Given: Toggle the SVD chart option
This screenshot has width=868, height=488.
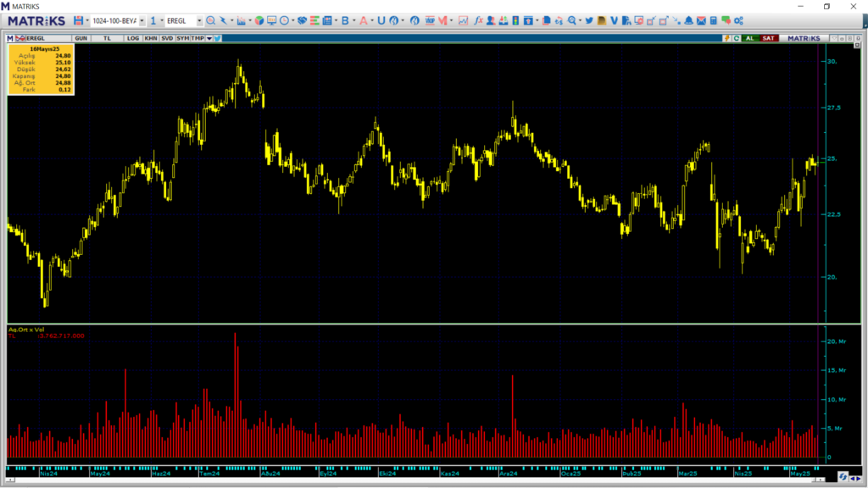Looking at the screenshot, I should click(167, 38).
